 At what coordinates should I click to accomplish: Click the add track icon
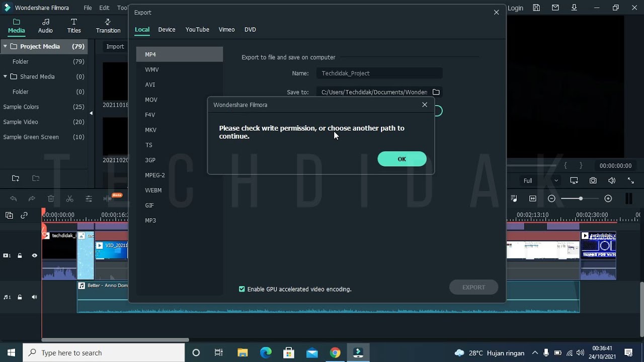9,215
